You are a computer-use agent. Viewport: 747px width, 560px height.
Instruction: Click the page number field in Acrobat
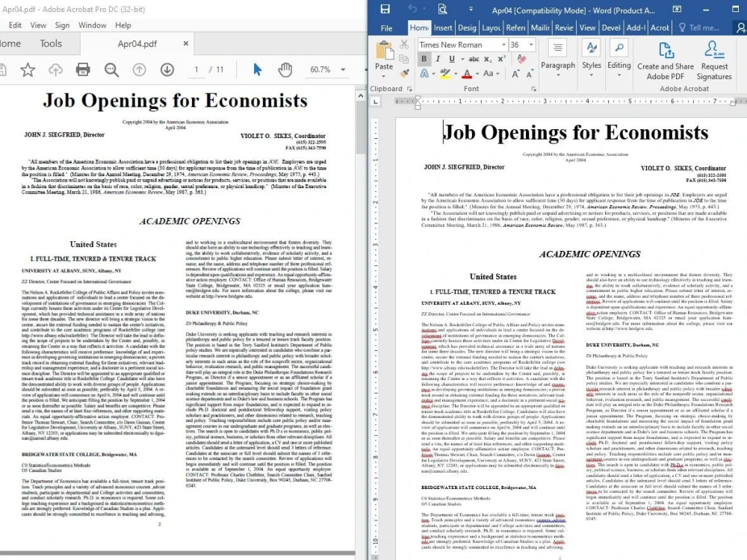pyautogui.click(x=196, y=69)
